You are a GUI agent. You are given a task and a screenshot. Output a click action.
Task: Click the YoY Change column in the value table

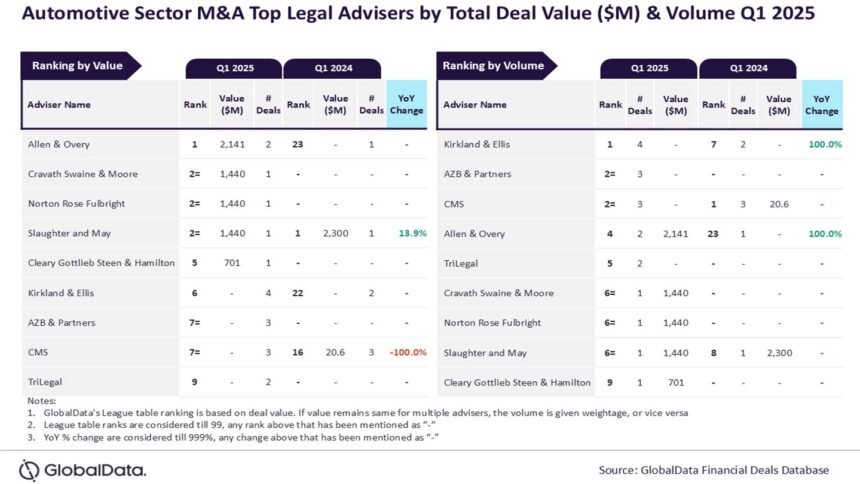[x=406, y=104]
